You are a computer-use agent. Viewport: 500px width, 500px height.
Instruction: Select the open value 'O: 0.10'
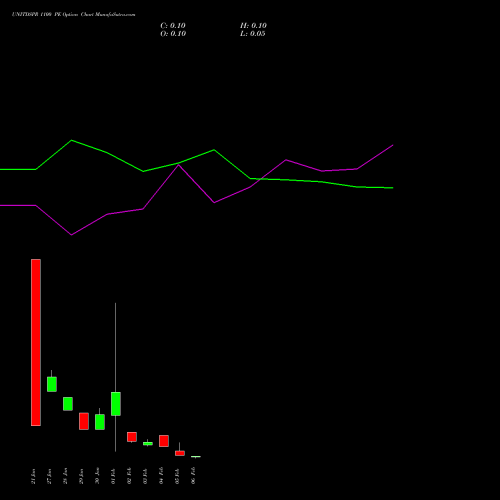point(173,34)
